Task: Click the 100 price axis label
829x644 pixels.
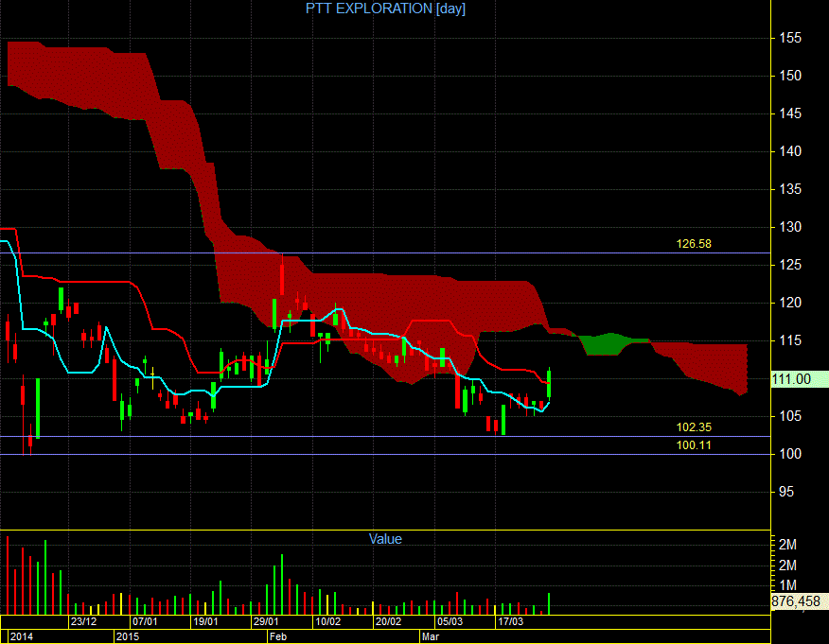Action: [790, 454]
